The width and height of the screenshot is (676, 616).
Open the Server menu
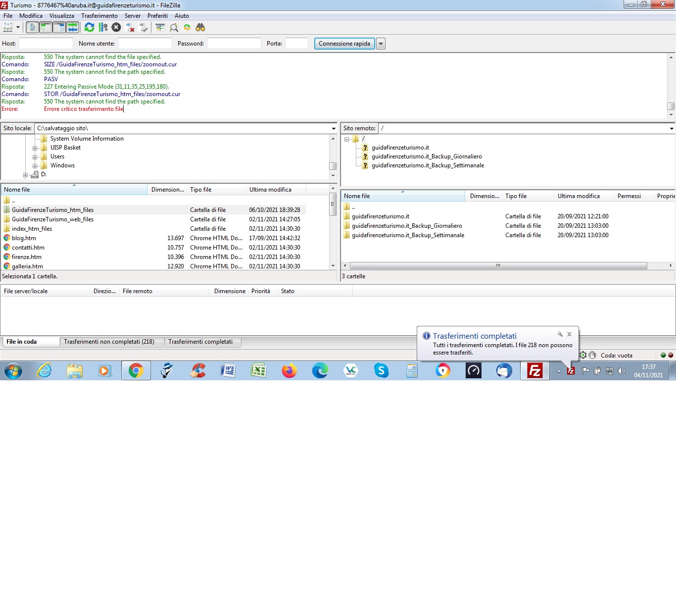(x=133, y=16)
